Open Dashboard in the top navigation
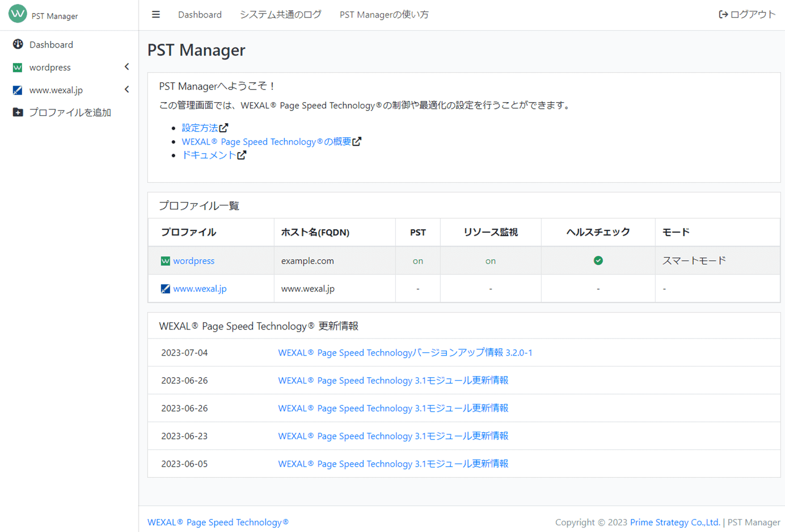Viewport: 785px width, 532px height. [200, 15]
